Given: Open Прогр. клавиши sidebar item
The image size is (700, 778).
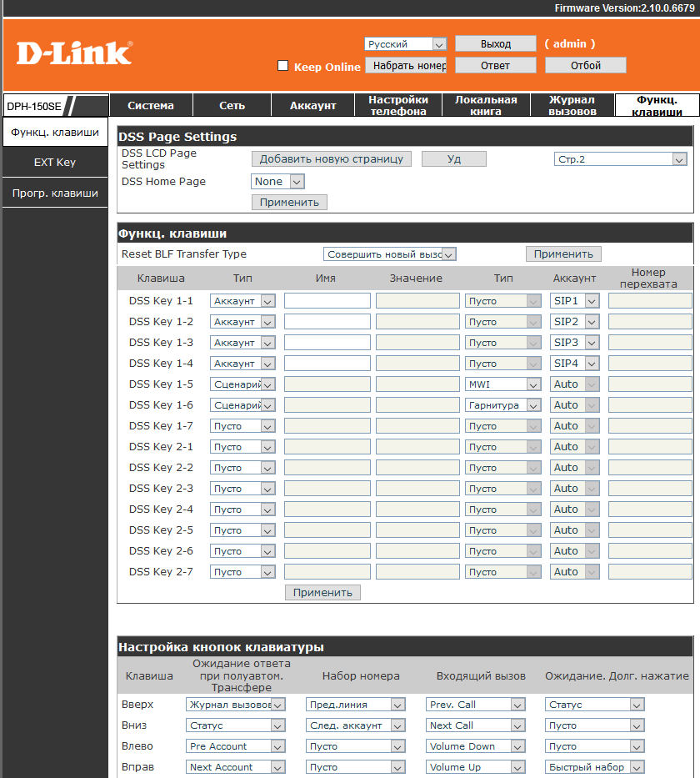Looking at the screenshot, I should (55, 193).
